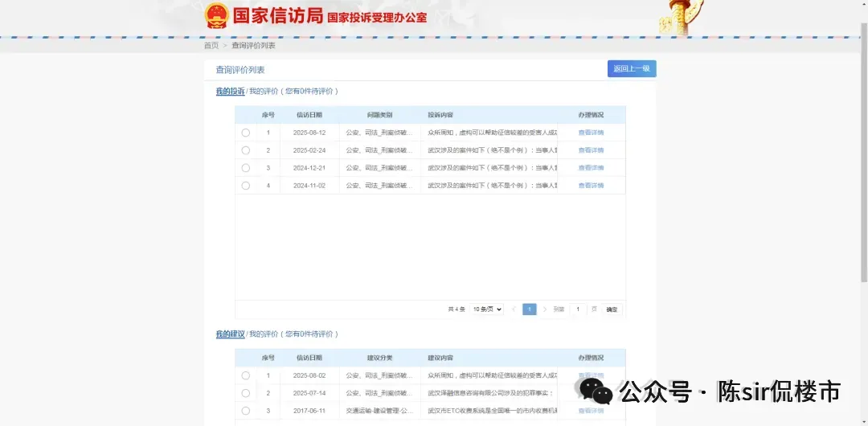Select radio for complaint dated 2024-11-02

pyautogui.click(x=246, y=186)
